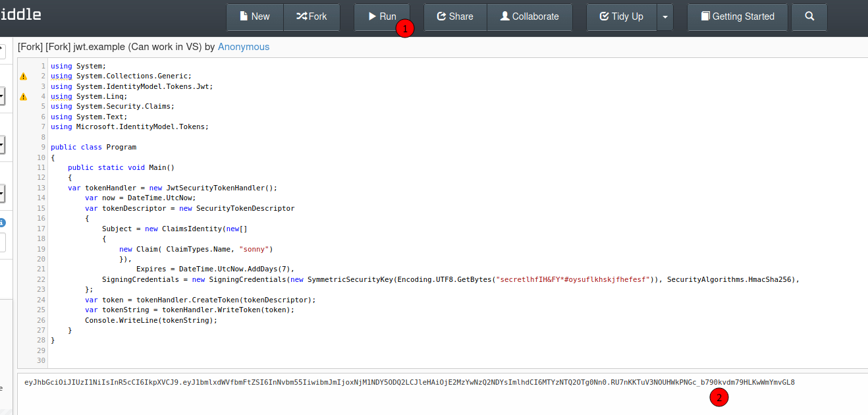Fork this fiddle
Screen dimensions: 868x415
point(312,16)
